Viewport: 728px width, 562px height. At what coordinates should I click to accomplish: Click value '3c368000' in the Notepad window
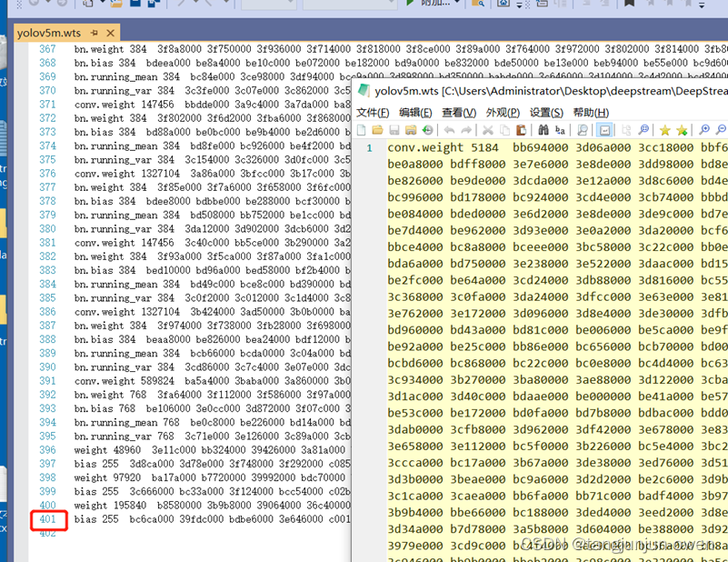(x=415, y=296)
